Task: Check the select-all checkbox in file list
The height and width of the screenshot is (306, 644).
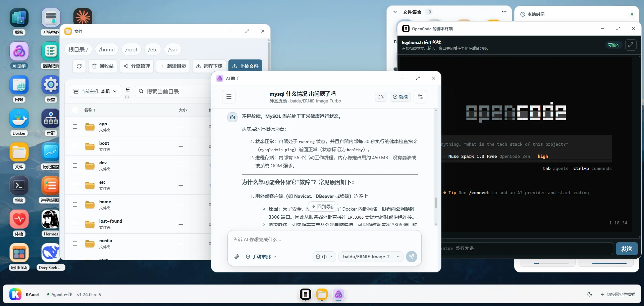Action: (75, 110)
